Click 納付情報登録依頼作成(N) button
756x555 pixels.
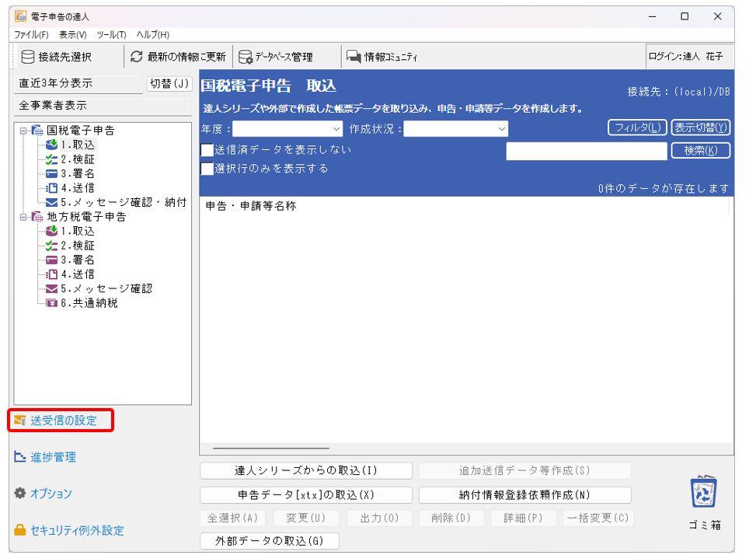pos(524,494)
